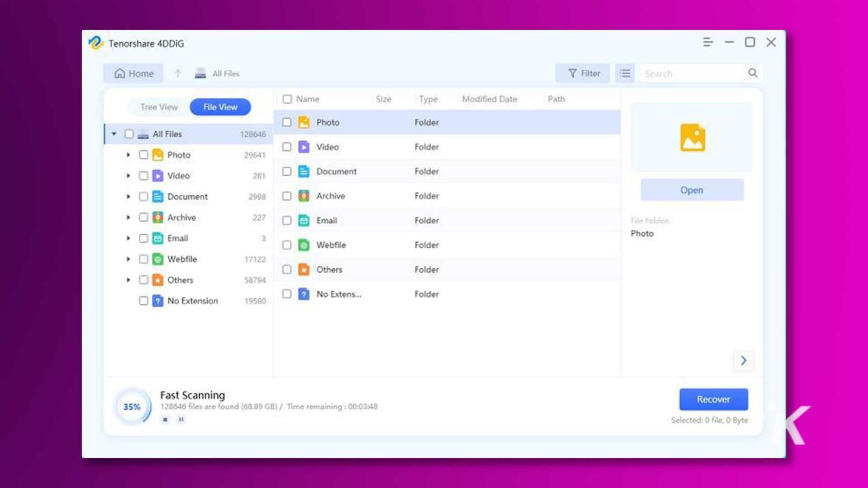Go up one folder level arrow
Screen dimensions: 868x488
(178, 73)
